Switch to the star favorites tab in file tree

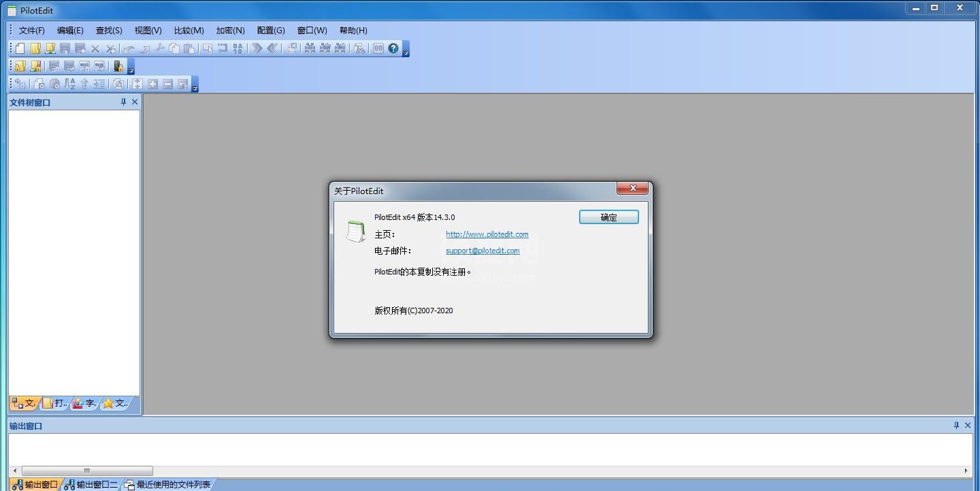tap(115, 403)
